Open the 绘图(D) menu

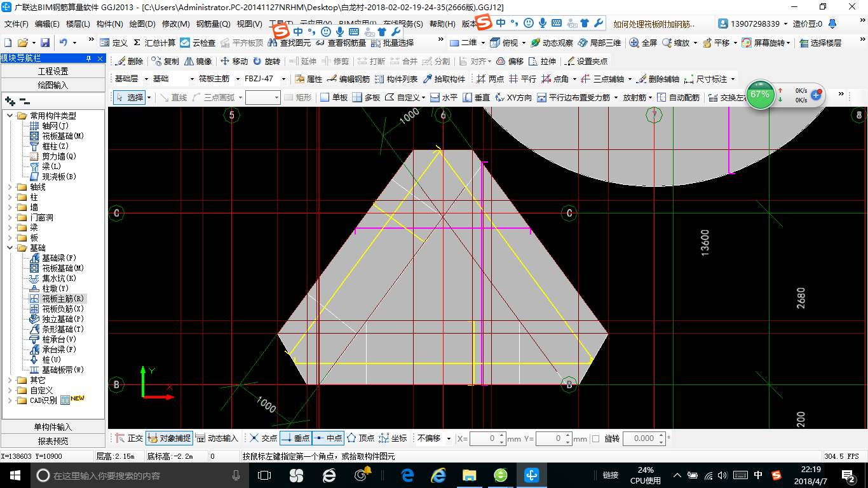click(x=142, y=24)
